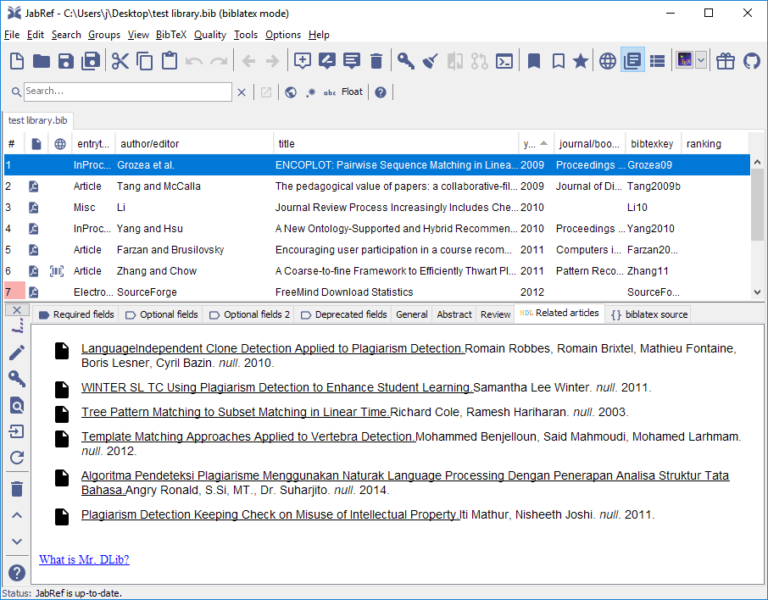This screenshot has height=600, width=768.
Task: Select the Tang and McCalla entry row
Action: 377,186
